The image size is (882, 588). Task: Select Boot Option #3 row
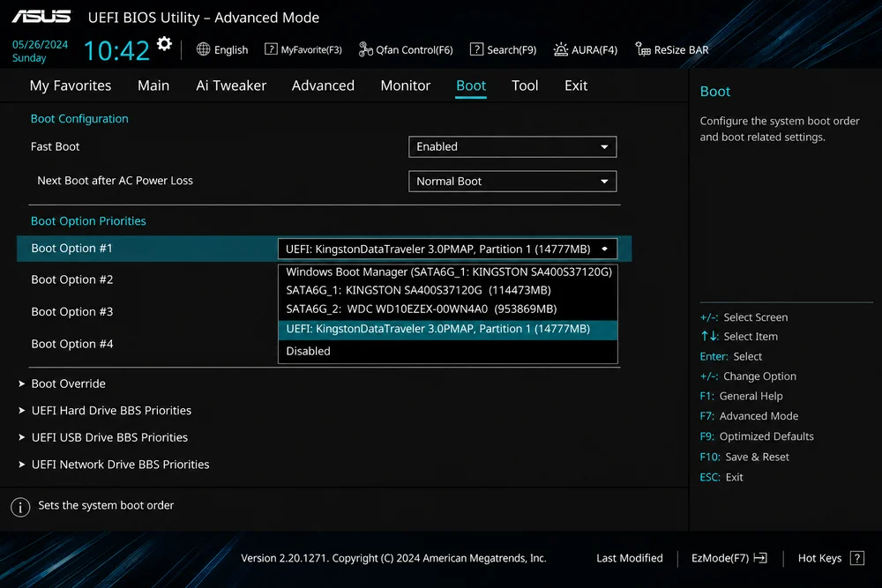(x=72, y=311)
